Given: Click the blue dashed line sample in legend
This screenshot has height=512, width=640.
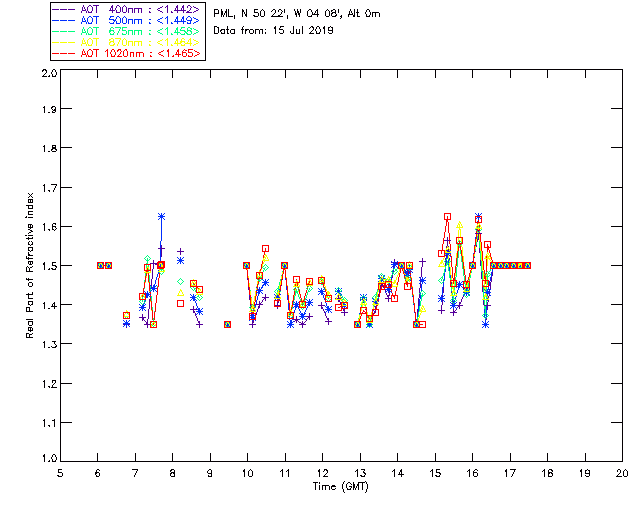Looking at the screenshot, I should (64, 20).
